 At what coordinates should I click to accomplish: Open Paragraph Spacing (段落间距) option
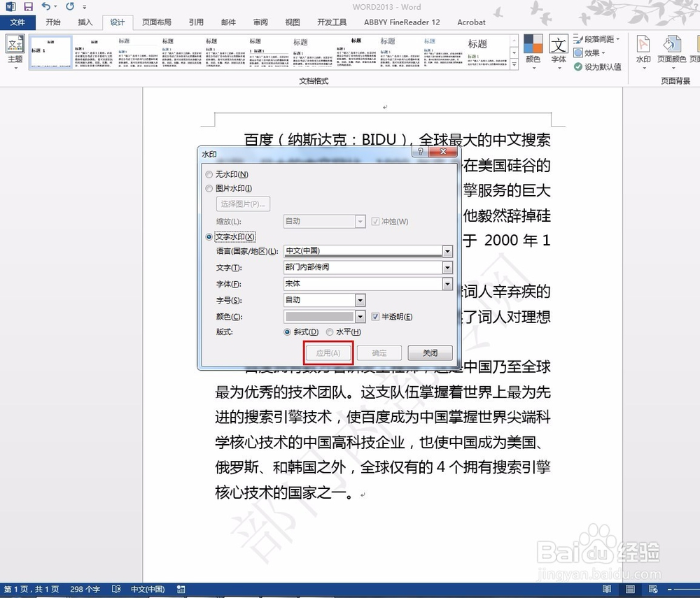(x=597, y=39)
